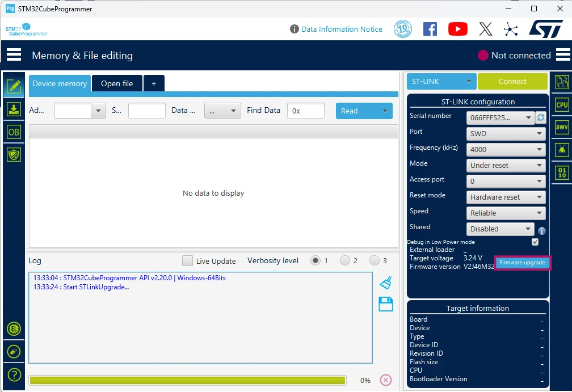Open the X social icon
Viewport: 572px width, 392px height.
[x=486, y=29]
